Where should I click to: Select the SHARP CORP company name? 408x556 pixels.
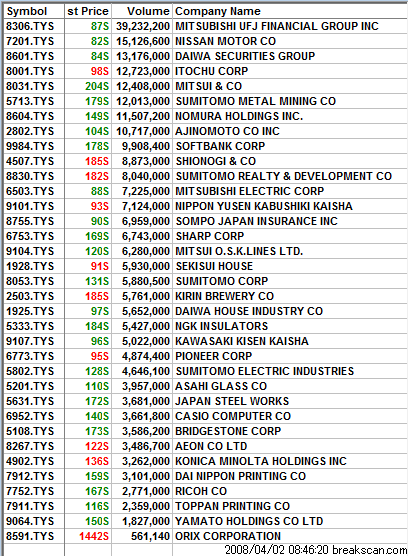(x=210, y=236)
